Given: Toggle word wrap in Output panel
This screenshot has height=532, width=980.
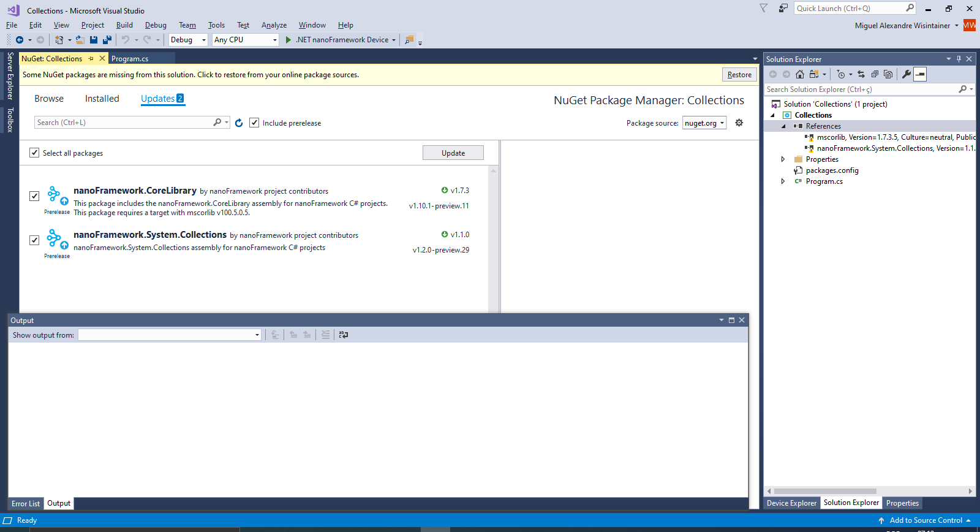Looking at the screenshot, I should (x=344, y=335).
